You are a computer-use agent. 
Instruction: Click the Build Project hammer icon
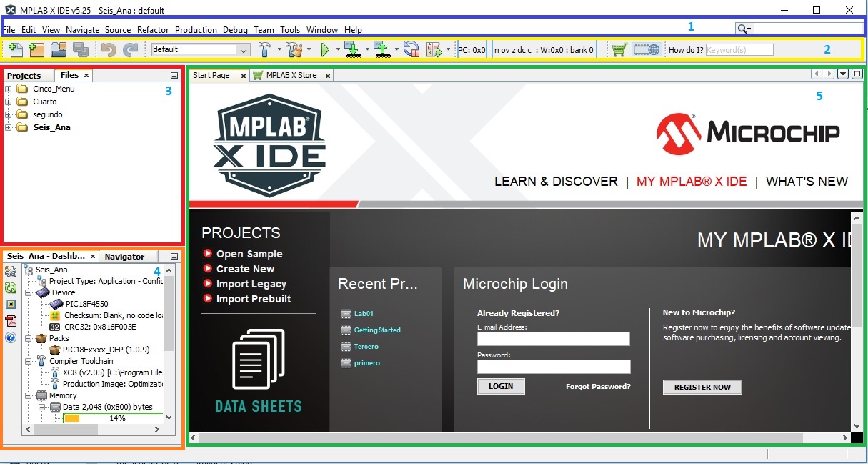coord(264,49)
